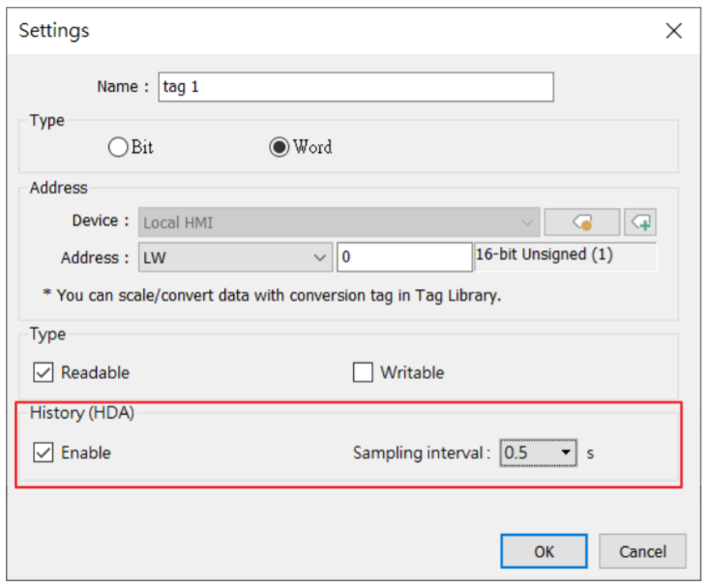Viewport: 706px width, 588px height.
Task: Check the Writable checkbox
Action: (363, 372)
